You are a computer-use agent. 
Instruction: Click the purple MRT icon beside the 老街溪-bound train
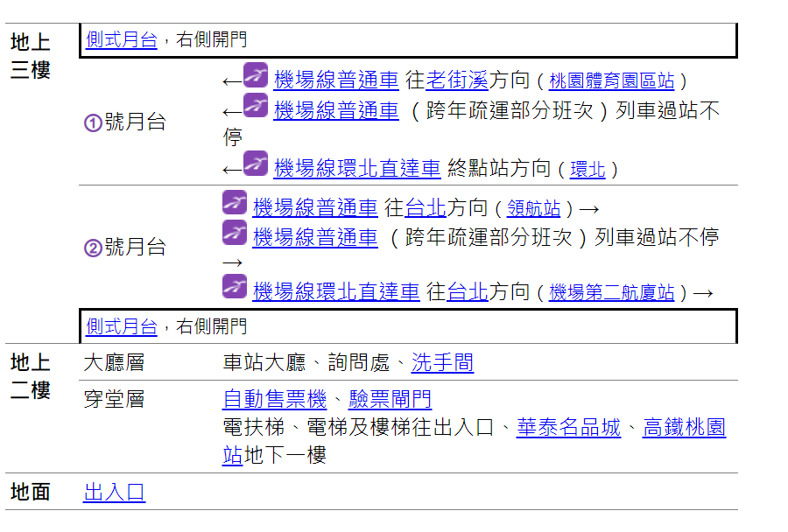coord(256,76)
